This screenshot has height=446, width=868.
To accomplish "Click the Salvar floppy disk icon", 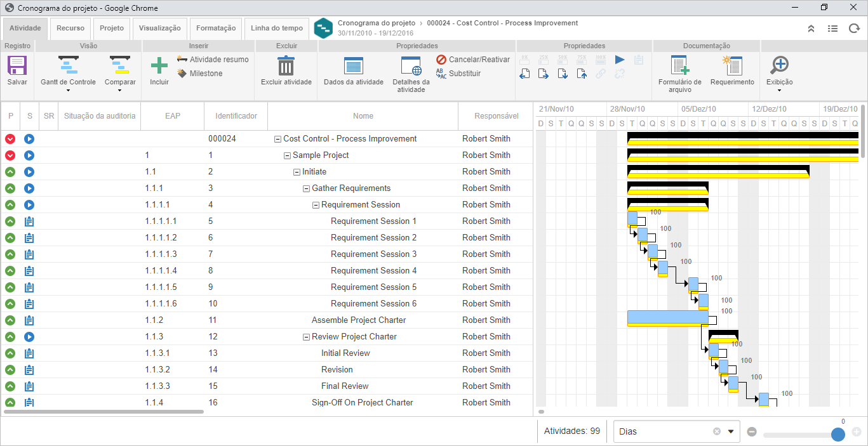I will (17, 65).
